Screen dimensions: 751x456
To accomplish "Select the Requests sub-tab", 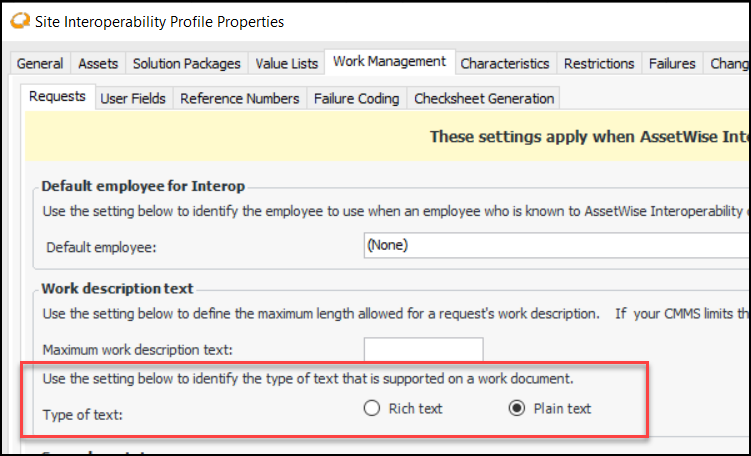I will (57, 97).
